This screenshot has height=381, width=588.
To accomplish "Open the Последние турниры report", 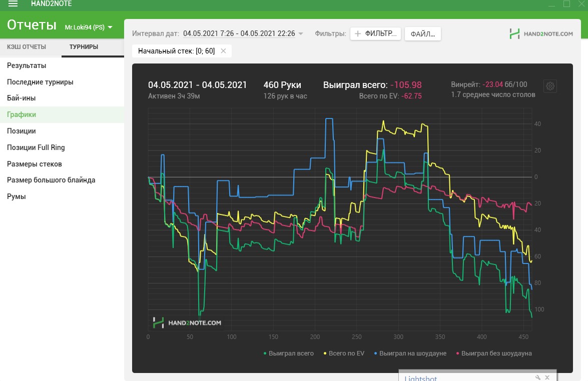I will point(62,82).
